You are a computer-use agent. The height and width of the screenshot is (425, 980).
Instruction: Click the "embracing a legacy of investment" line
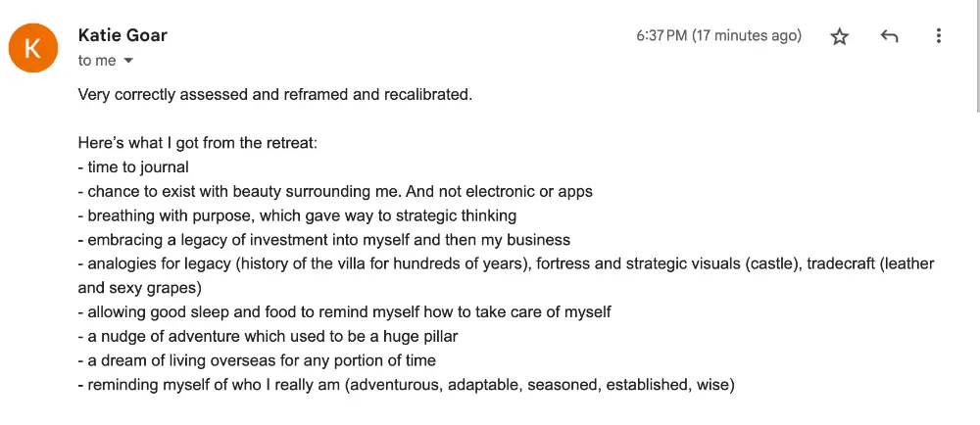coord(323,240)
